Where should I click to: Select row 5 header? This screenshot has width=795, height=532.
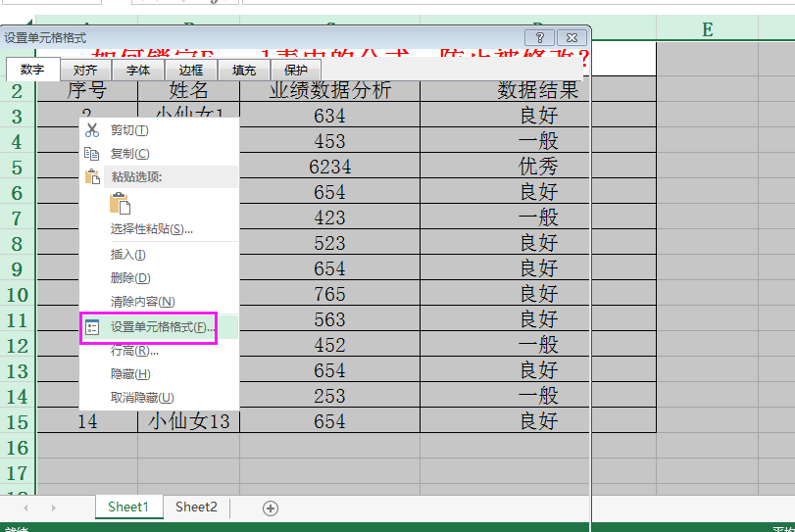(x=18, y=168)
